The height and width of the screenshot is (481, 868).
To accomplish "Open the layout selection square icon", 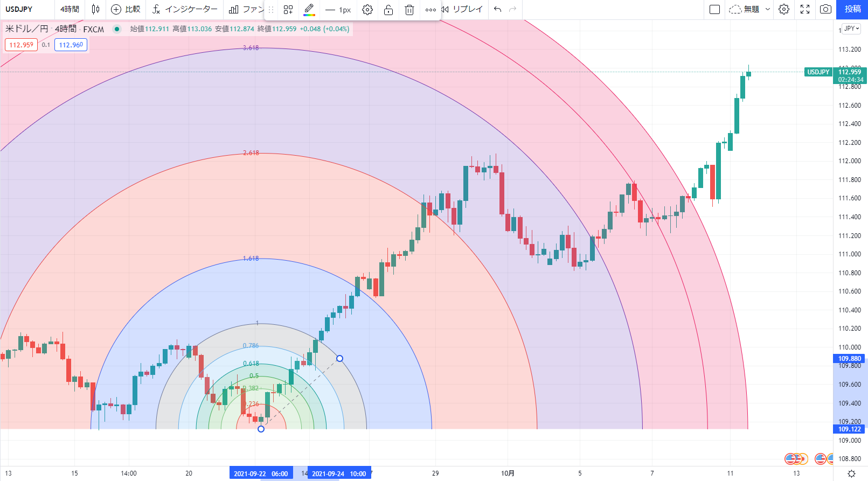I will click(715, 9).
